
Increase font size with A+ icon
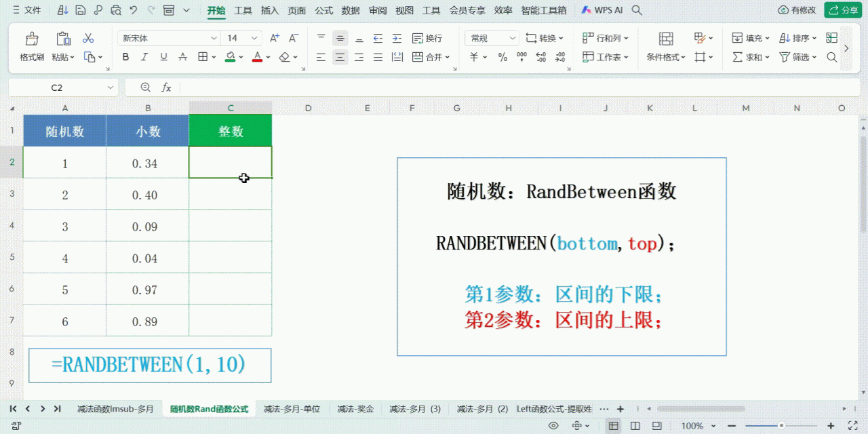tap(275, 38)
